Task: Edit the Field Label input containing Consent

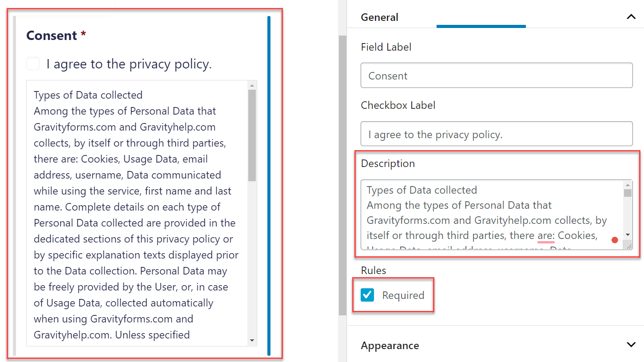Action: coord(497,75)
